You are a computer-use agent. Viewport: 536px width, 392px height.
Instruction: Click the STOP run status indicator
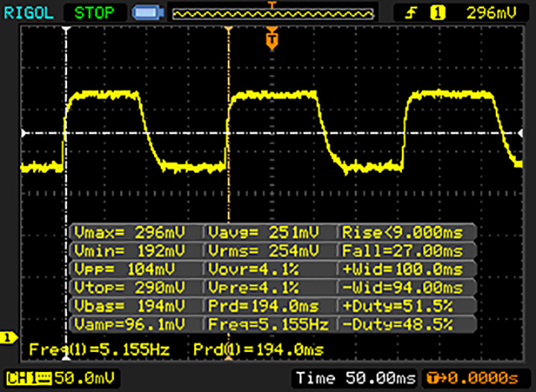click(x=95, y=13)
